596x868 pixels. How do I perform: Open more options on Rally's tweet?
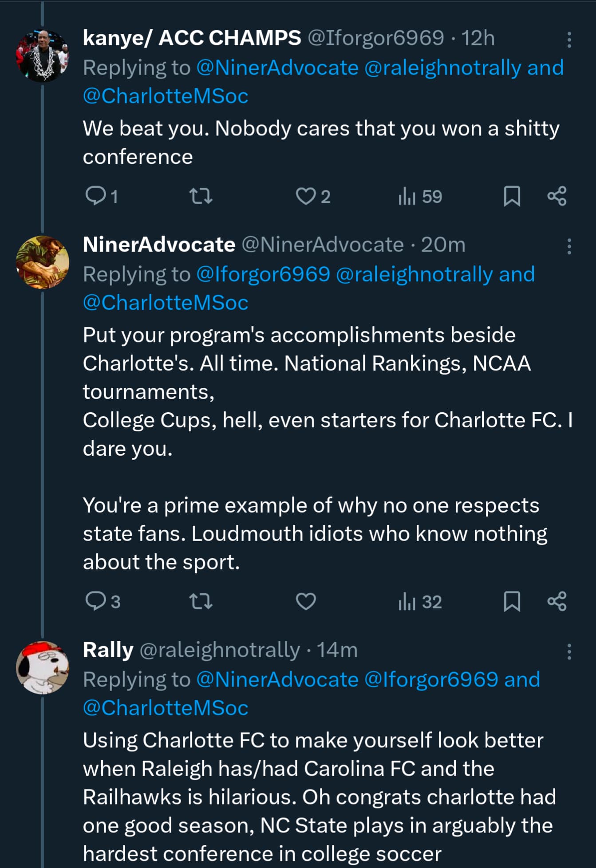click(569, 651)
